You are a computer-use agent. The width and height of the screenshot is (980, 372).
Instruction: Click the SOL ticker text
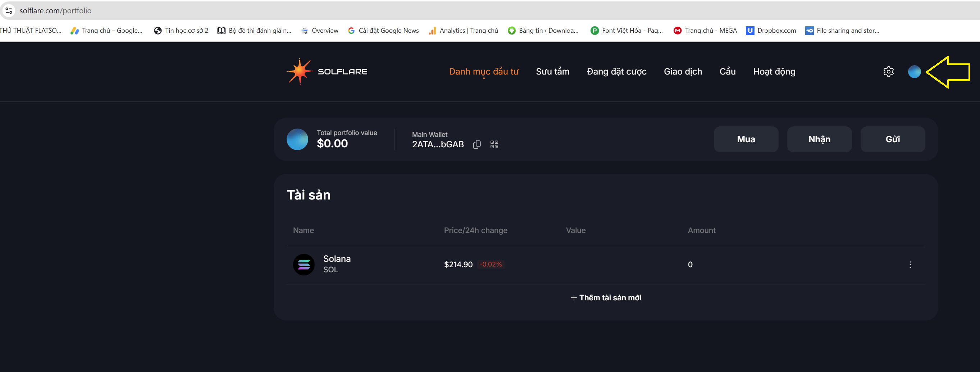point(330,270)
